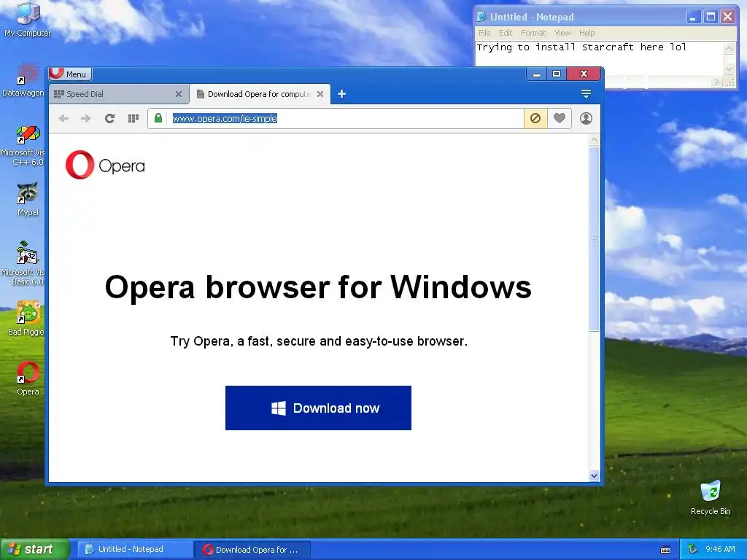Go back with the back arrow
The height and width of the screenshot is (560, 747).
tap(63, 119)
